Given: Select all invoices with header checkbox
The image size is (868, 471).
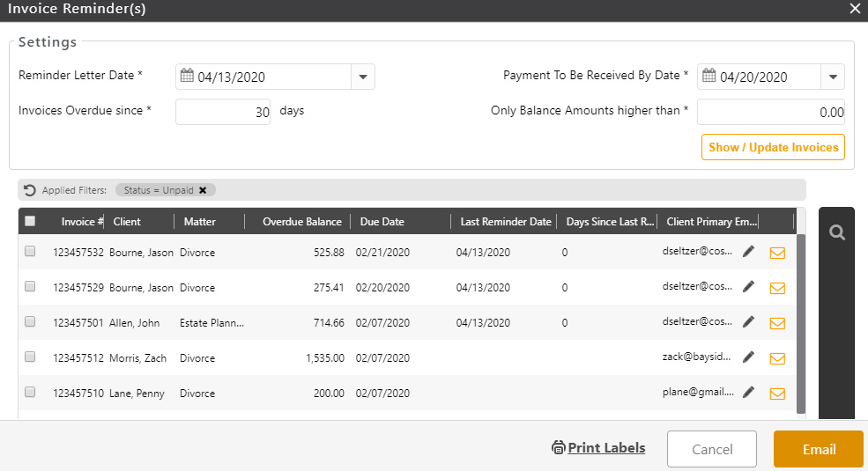Looking at the screenshot, I should [x=30, y=221].
